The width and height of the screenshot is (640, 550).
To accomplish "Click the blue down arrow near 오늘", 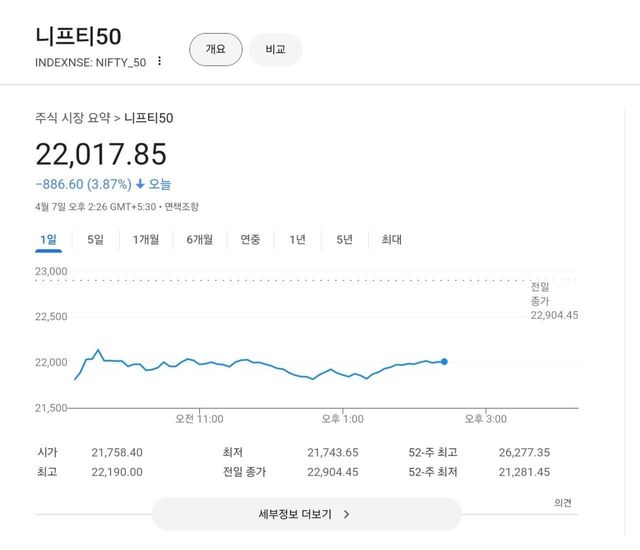I will 140,184.
